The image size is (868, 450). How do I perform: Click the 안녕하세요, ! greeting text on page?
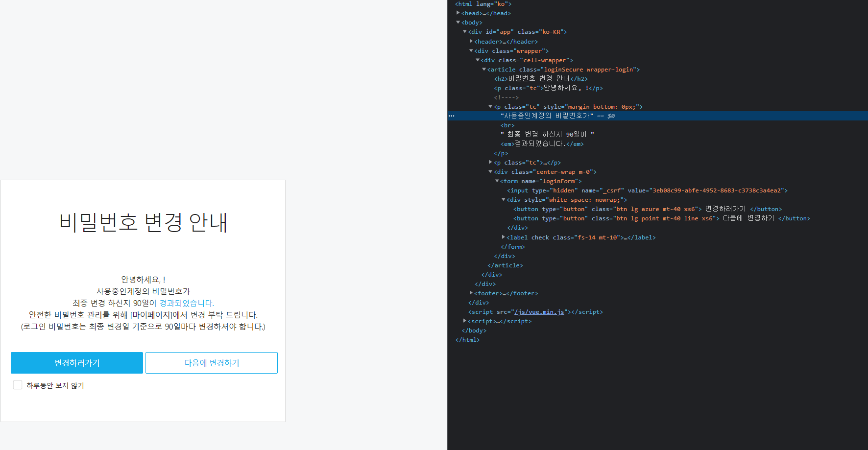coord(143,280)
